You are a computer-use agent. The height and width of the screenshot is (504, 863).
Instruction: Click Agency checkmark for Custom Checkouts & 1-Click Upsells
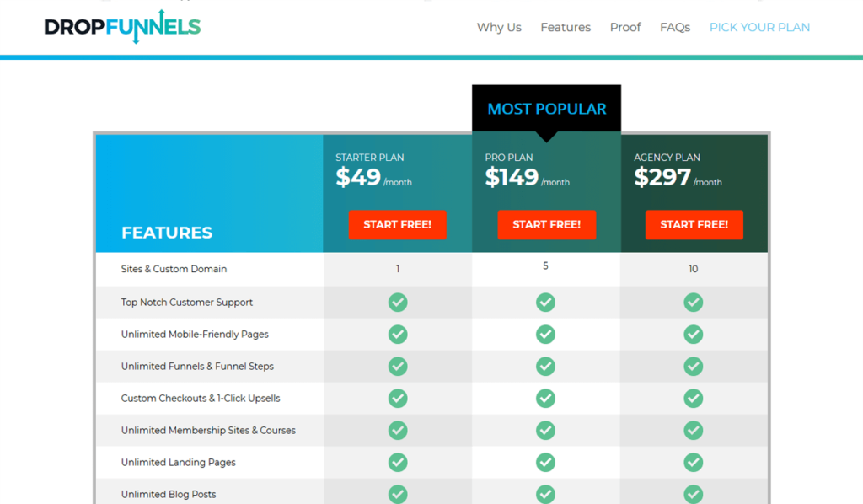coord(693,398)
